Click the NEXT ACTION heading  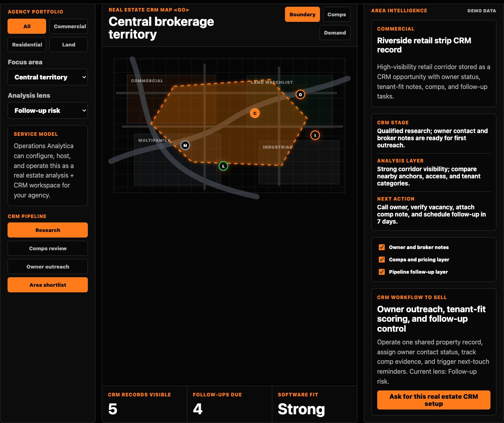396,199
